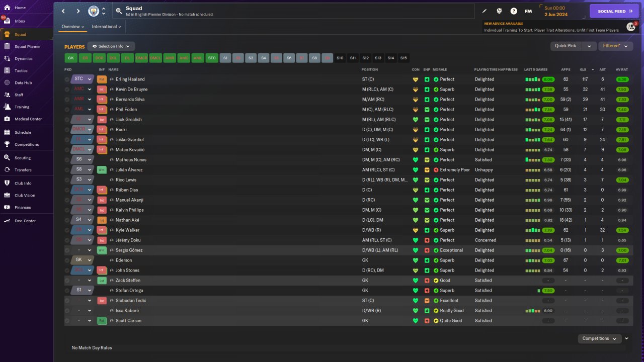Sort by the AV RAT column header
Screen dimensions: 644x362
click(x=621, y=69)
